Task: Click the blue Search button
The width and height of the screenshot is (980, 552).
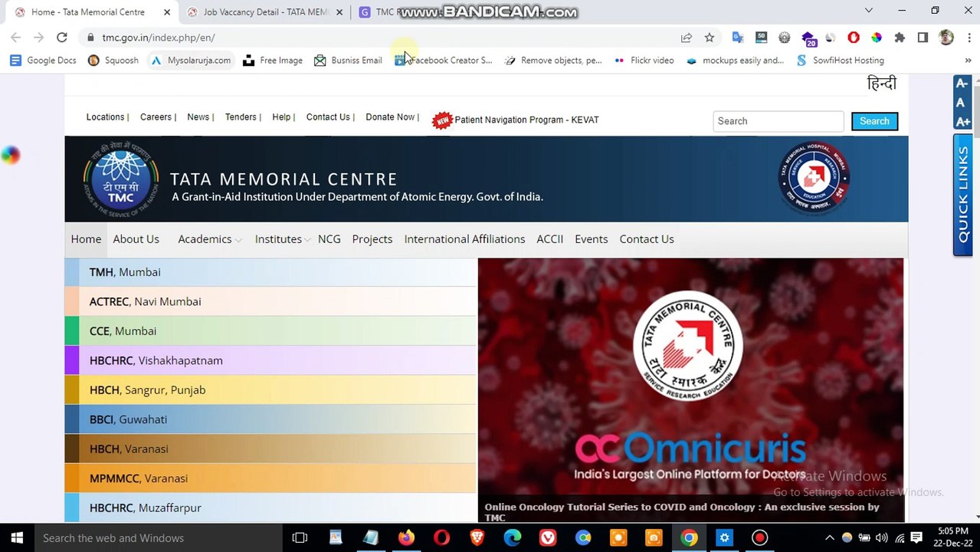Action: [874, 121]
